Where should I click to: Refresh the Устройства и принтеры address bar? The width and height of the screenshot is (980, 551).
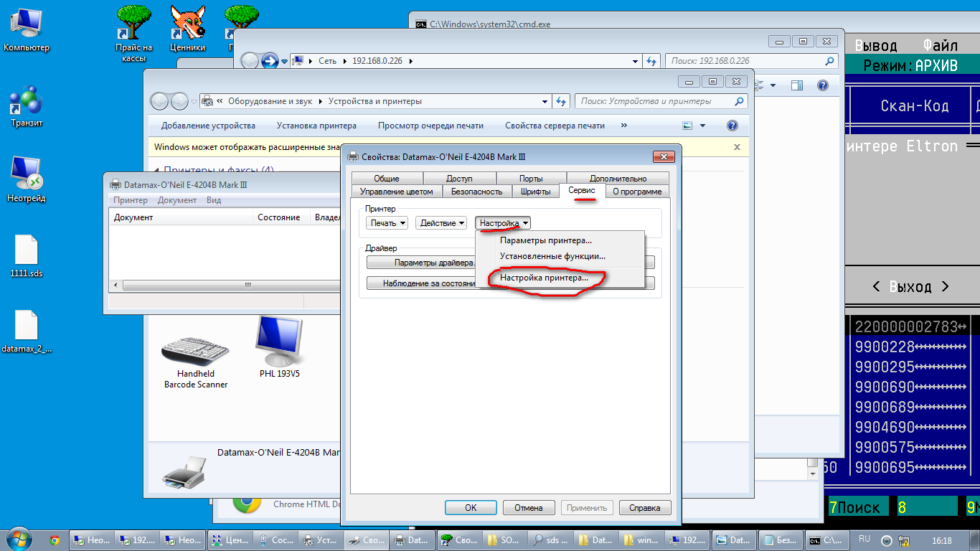click(561, 101)
